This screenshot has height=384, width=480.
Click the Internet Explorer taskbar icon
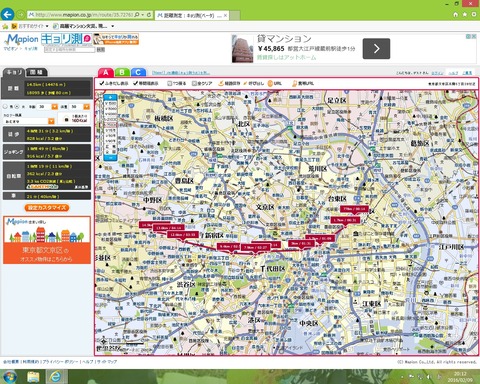coord(55,377)
